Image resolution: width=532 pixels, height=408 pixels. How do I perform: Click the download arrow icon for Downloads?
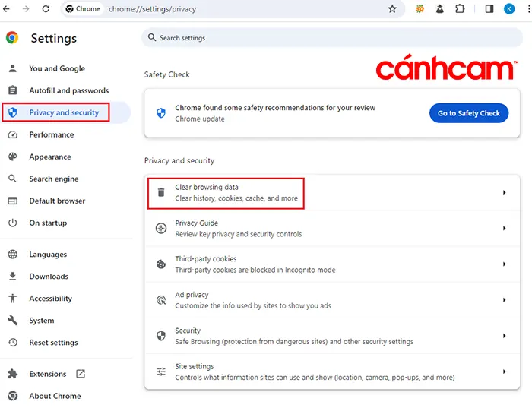(x=13, y=277)
